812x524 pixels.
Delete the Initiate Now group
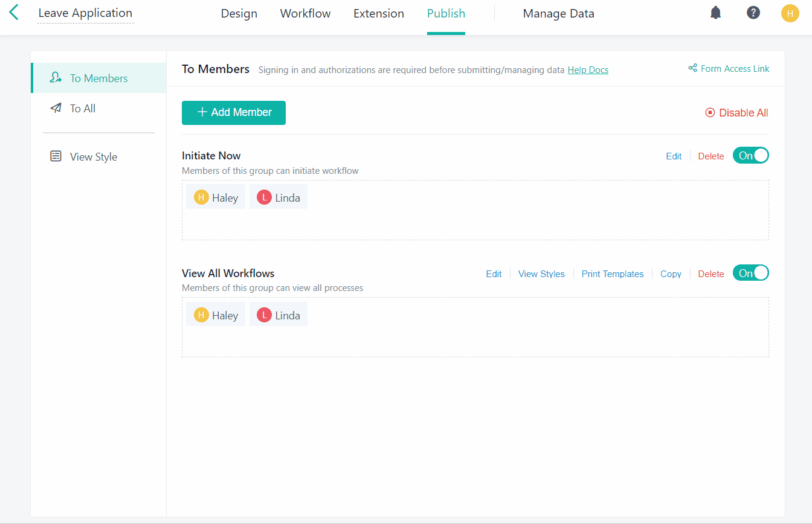(x=710, y=156)
